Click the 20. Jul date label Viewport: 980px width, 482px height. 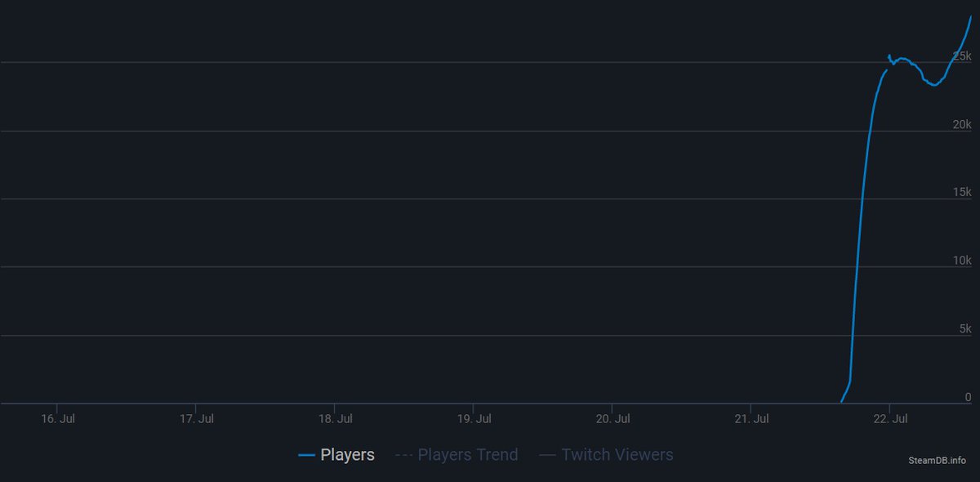click(x=613, y=419)
